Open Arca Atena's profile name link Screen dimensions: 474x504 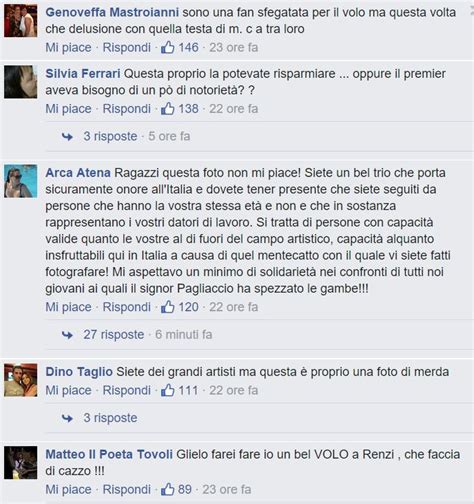pyautogui.click(x=78, y=173)
